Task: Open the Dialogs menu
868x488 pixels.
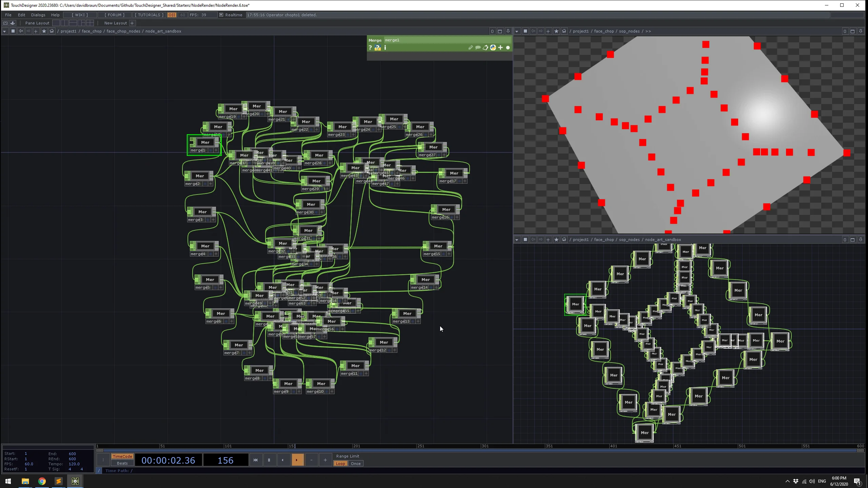Action: click(38, 15)
